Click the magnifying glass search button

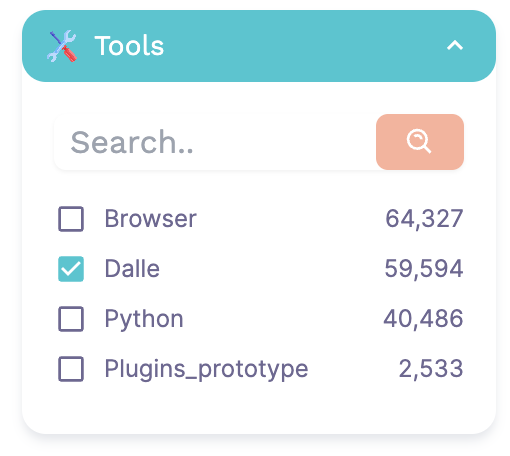420,142
